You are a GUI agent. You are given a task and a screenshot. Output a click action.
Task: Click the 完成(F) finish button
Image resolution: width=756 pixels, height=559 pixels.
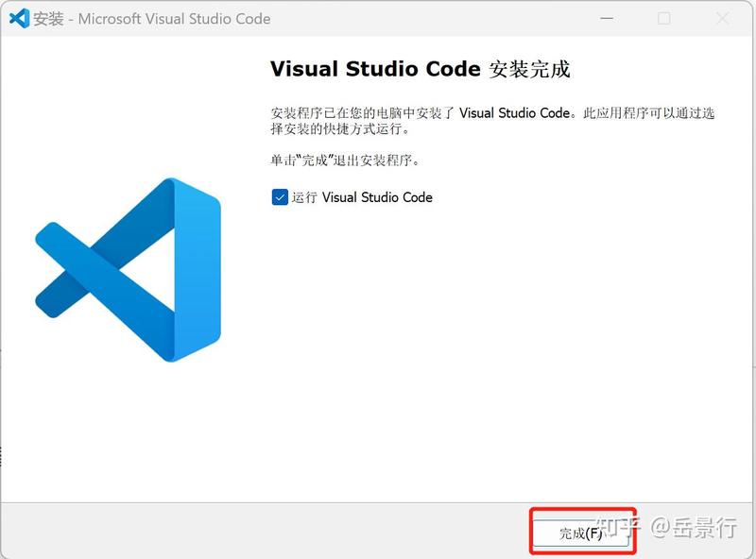[x=581, y=533]
